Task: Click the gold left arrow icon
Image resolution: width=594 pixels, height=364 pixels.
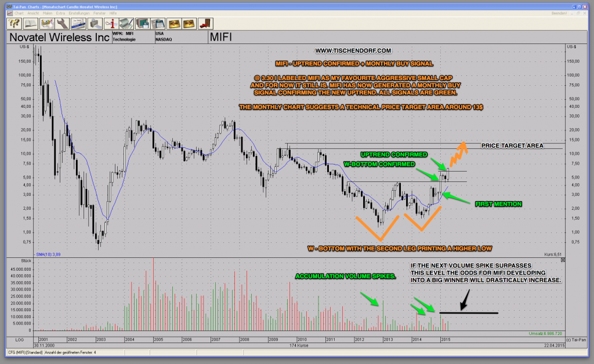Action: pyautogui.click(x=175, y=23)
